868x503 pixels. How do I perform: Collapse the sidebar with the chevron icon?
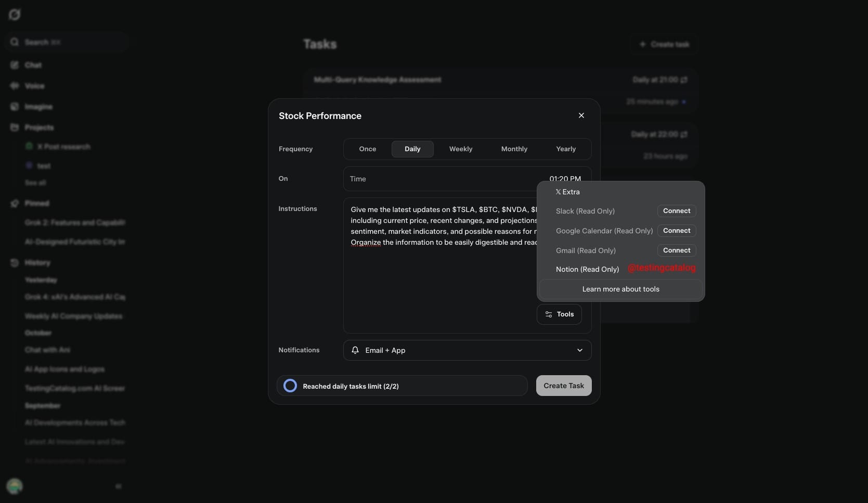pos(119,486)
